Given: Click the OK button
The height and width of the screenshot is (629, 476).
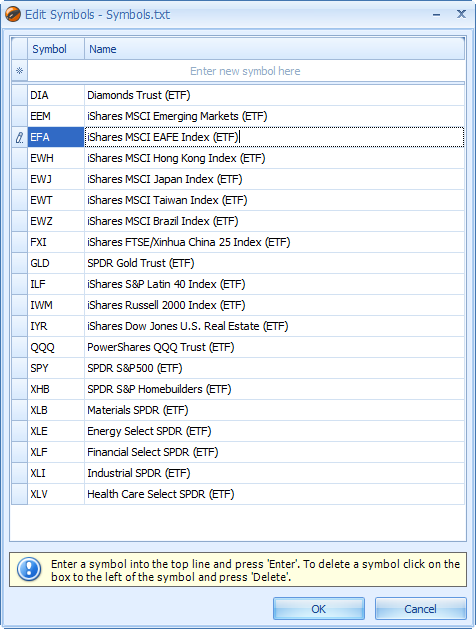Looking at the screenshot, I should point(319,609).
